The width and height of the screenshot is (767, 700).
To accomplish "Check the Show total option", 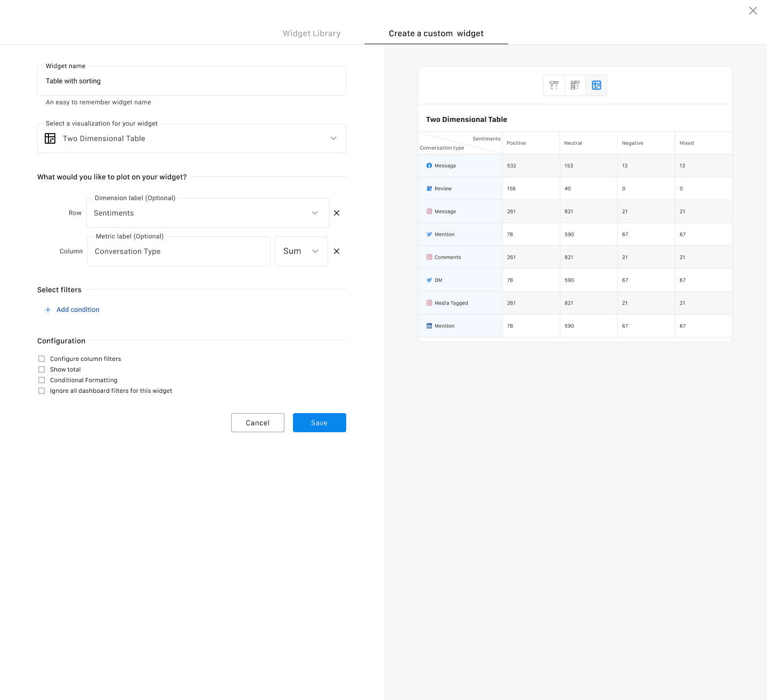I will pyautogui.click(x=42, y=369).
